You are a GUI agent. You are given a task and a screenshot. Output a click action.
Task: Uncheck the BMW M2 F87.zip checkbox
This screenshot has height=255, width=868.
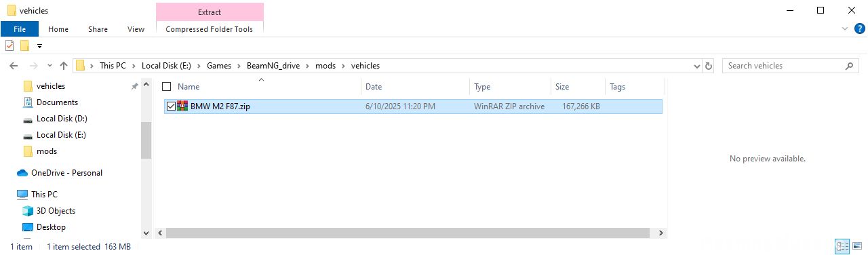point(171,106)
